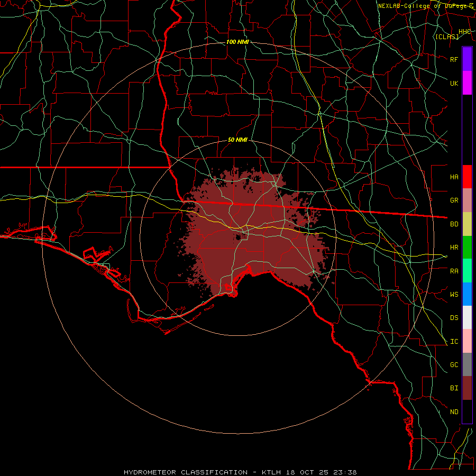Click the mint RA rain swatch

click(467, 271)
